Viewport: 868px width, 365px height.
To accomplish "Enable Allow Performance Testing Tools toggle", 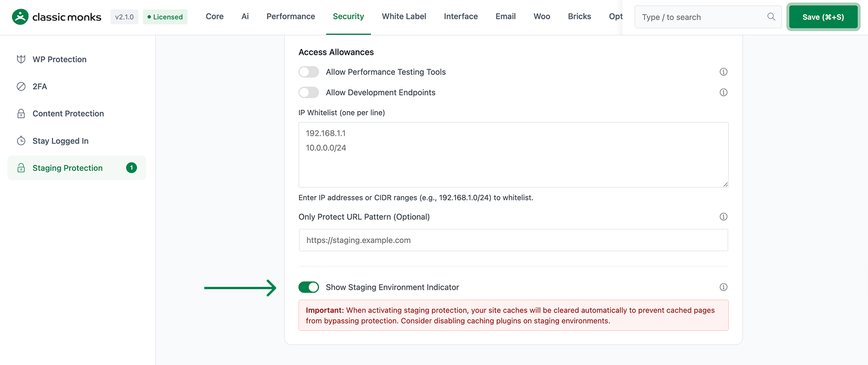I will [x=309, y=72].
